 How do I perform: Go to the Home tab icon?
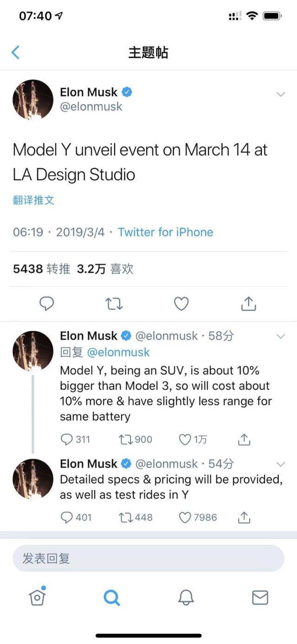point(37,598)
